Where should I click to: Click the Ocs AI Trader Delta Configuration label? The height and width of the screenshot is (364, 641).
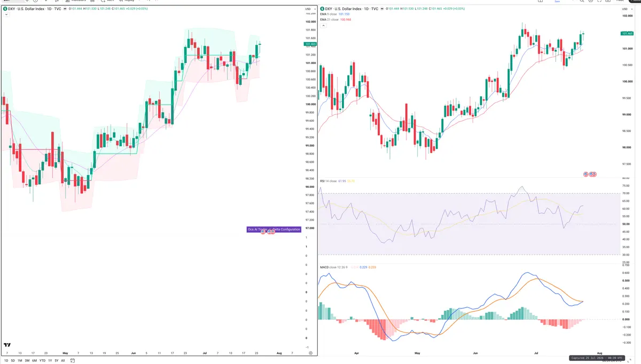pos(274,229)
